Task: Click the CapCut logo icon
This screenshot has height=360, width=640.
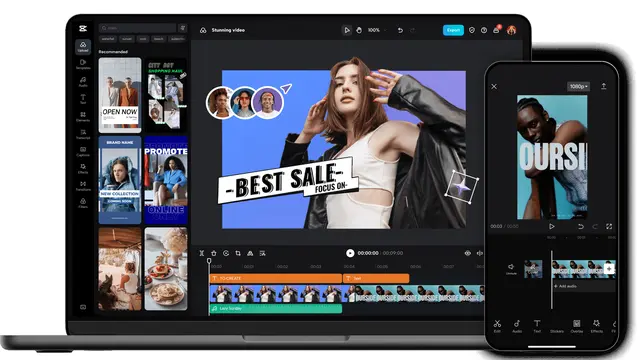Action: point(83,28)
